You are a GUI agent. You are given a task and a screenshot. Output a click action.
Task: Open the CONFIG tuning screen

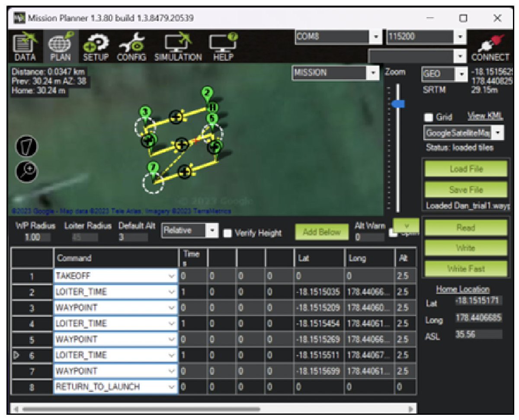132,47
